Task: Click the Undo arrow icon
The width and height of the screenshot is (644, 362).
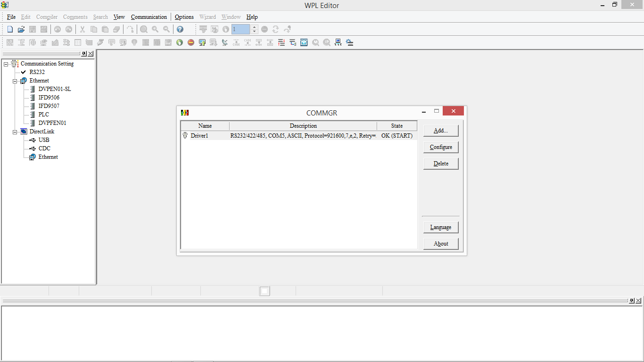Action: pos(58,29)
